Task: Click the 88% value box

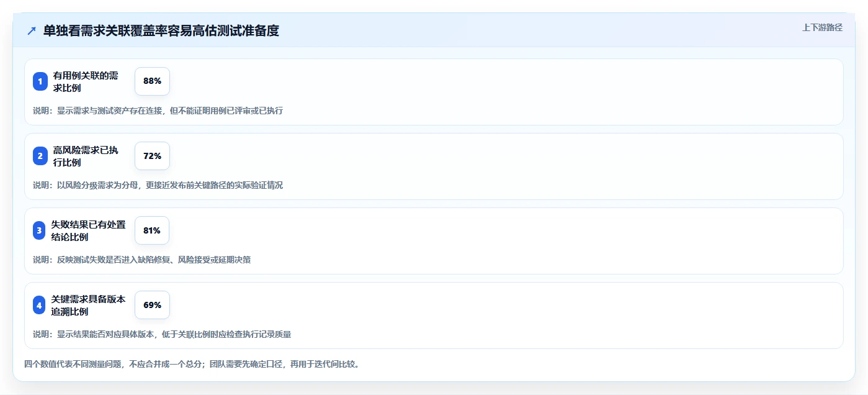Action: (152, 81)
